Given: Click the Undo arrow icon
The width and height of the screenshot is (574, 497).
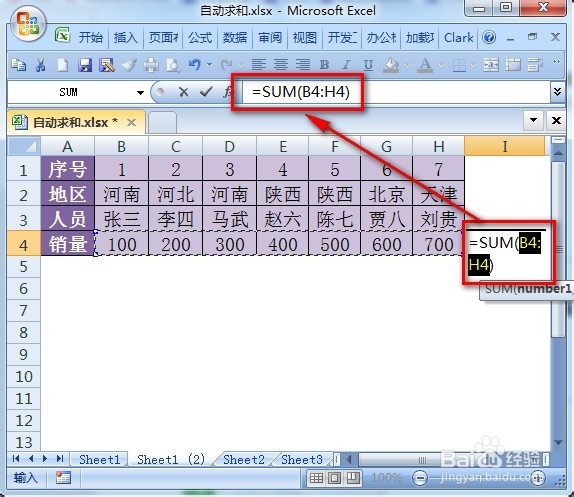Looking at the screenshot, I should coord(195,65).
